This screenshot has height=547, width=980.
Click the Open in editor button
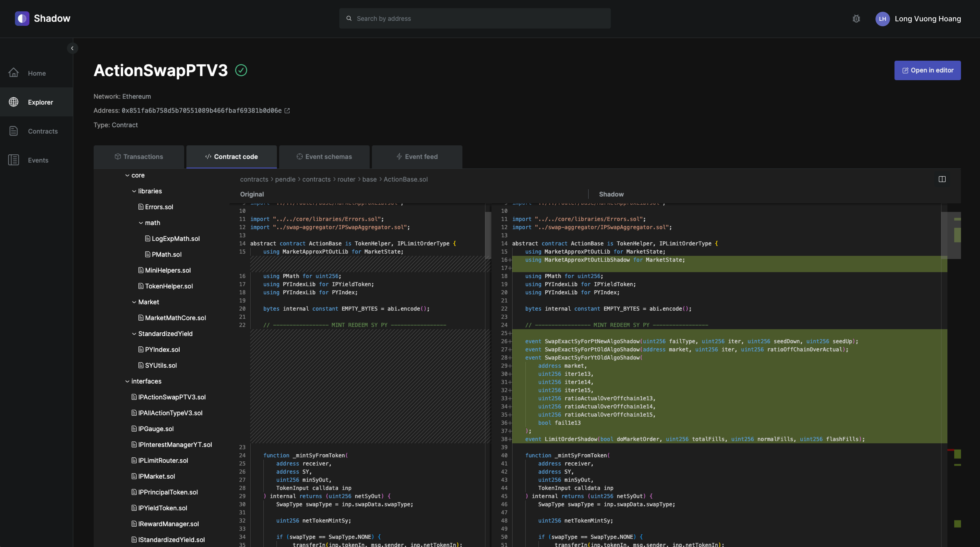tap(927, 70)
